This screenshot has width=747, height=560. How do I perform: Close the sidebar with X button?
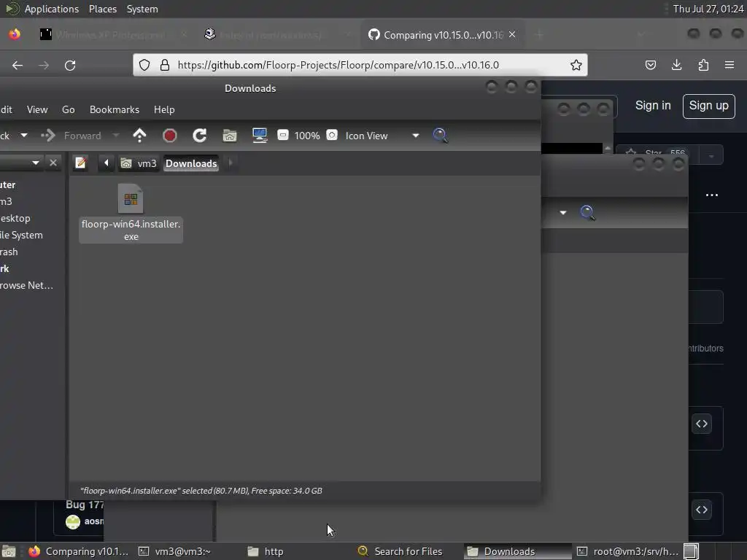tap(53, 163)
